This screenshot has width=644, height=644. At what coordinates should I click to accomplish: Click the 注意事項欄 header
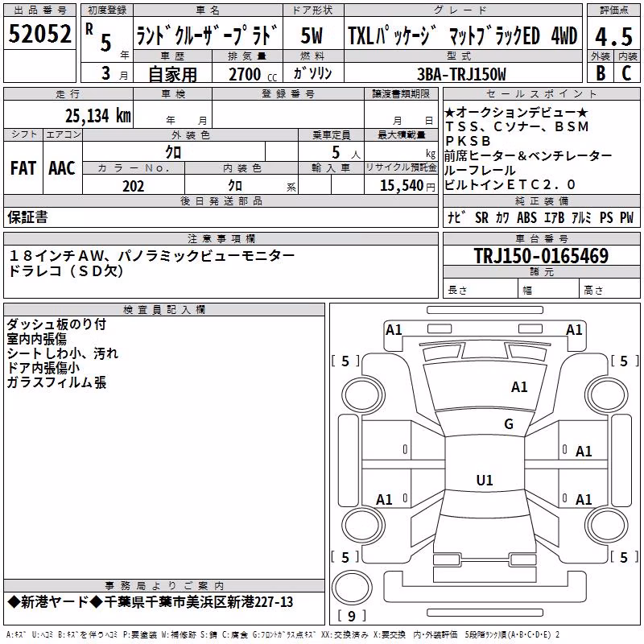(x=221, y=238)
